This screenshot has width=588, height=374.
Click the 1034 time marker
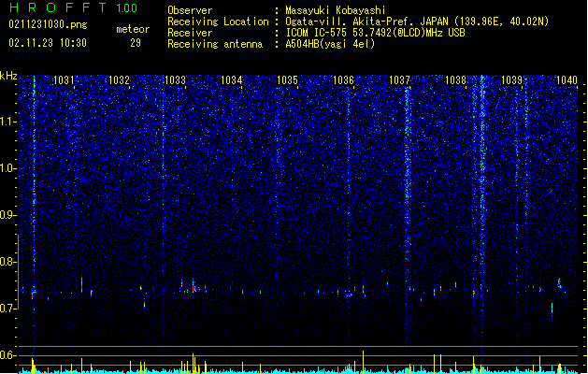[232, 80]
